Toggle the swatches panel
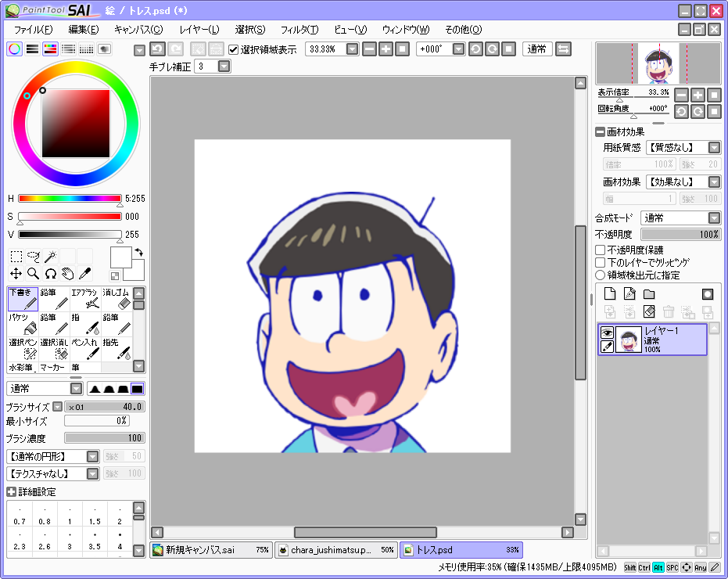 click(86, 49)
